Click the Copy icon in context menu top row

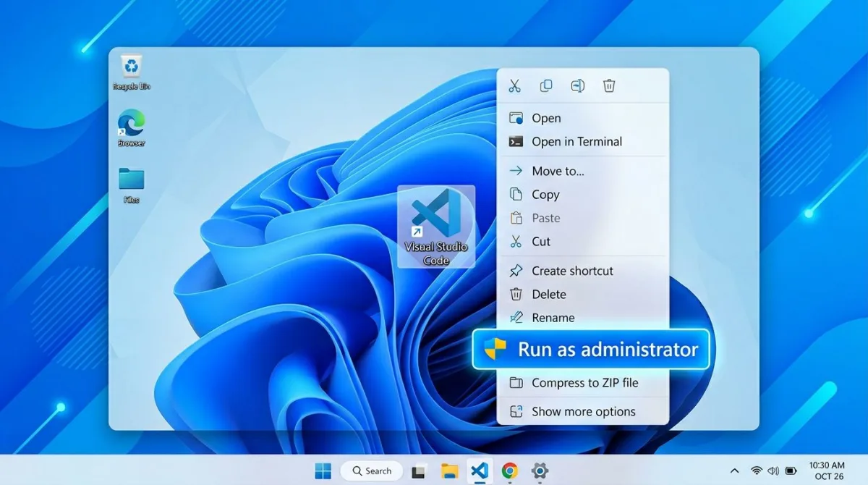click(x=546, y=86)
